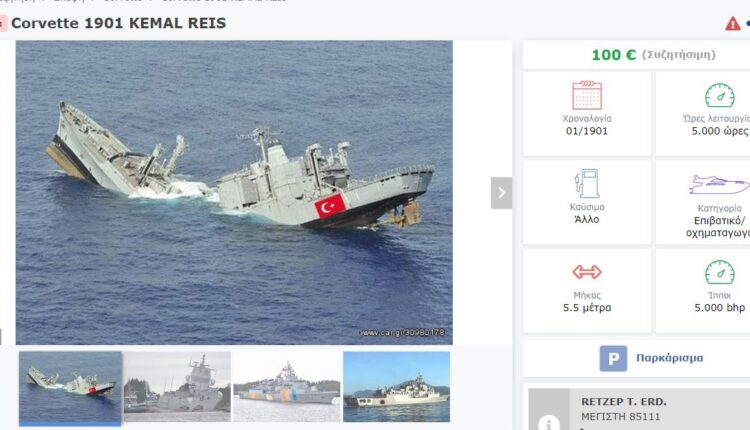Image resolution: width=750 pixels, height=430 pixels.
Task: Click the calendar icon above Χρονολογία
Action: coord(587,95)
